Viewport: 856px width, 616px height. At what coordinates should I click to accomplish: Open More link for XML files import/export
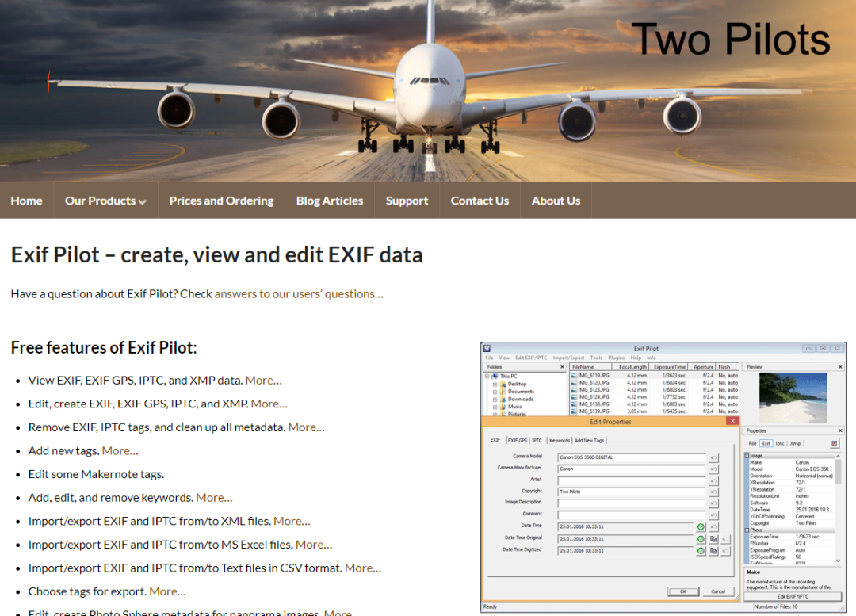pyautogui.click(x=292, y=521)
